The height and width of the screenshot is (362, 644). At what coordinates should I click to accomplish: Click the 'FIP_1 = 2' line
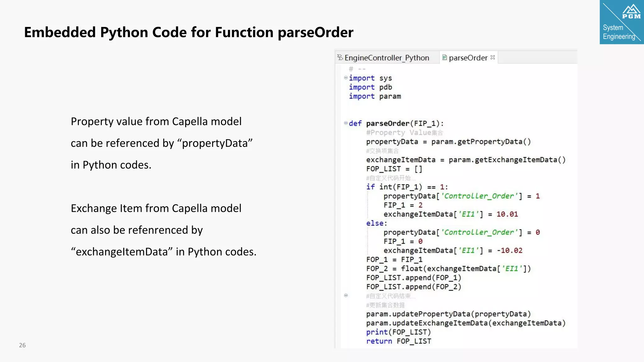(x=403, y=205)
